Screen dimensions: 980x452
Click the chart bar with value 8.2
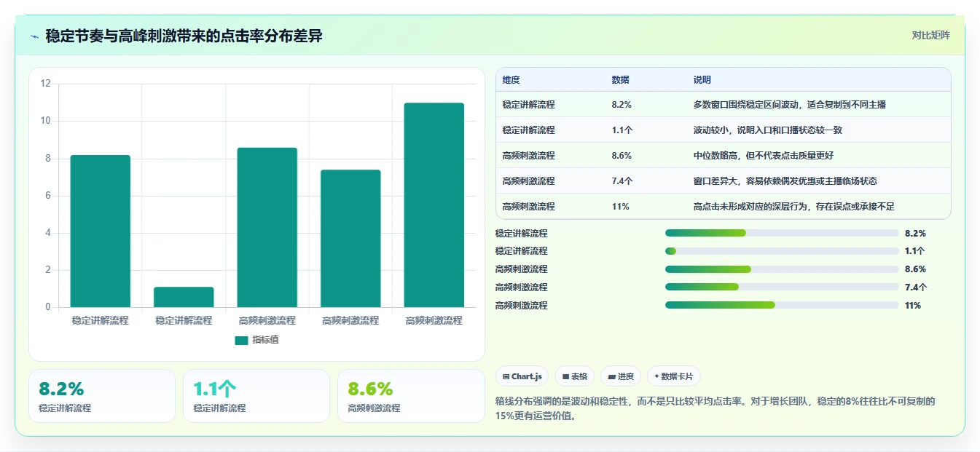click(101, 231)
